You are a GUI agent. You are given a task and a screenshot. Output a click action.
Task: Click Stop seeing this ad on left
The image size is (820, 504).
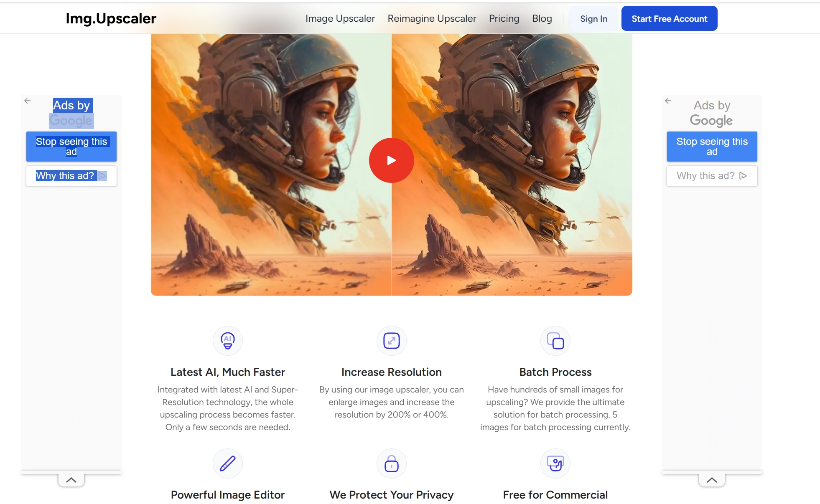click(x=71, y=147)
